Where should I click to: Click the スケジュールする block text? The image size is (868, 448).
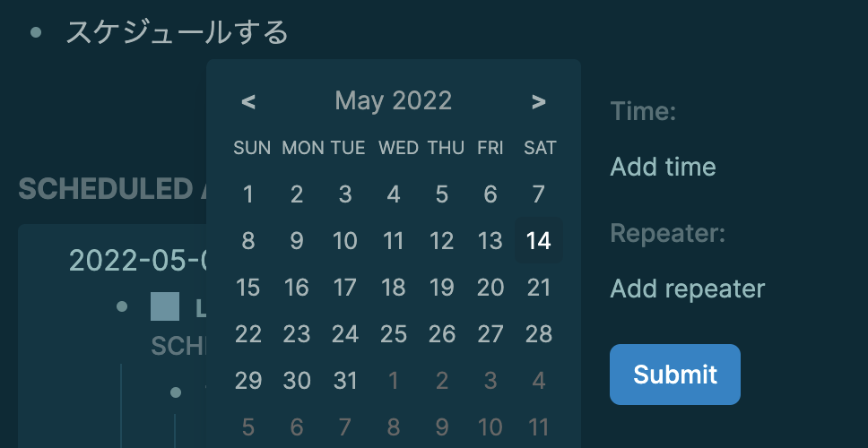click(178, 32)
